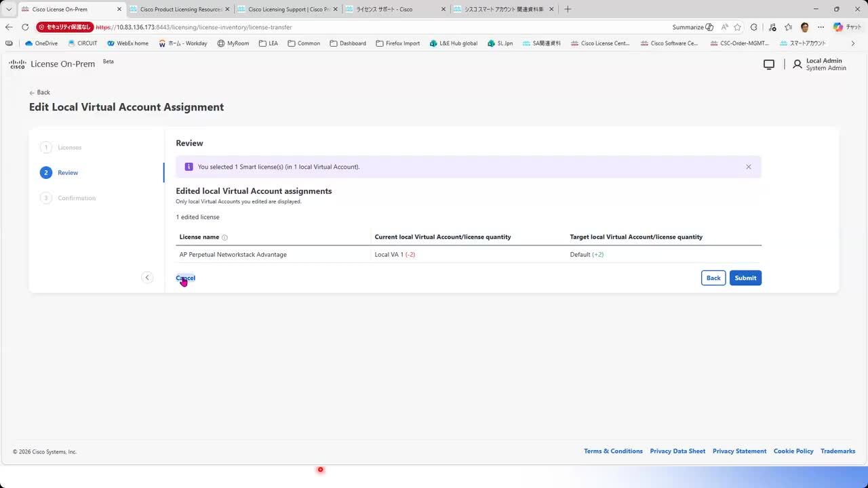This screenshot has height=488, width=868.
Task: Cancel the license assignment edit
Action: [x=185, y=278]
